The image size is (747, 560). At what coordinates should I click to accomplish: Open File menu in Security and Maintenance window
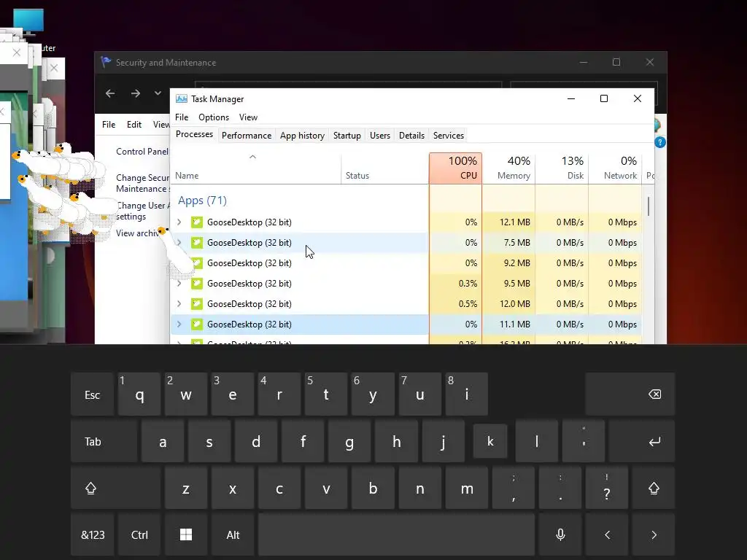point(109,124)
